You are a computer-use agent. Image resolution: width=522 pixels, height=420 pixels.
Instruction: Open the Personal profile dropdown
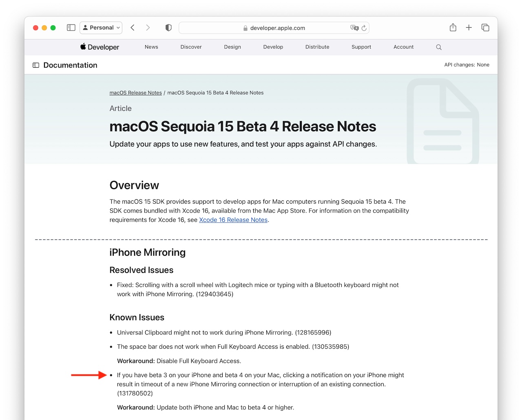pyautogui.click(x=101, y=28)
